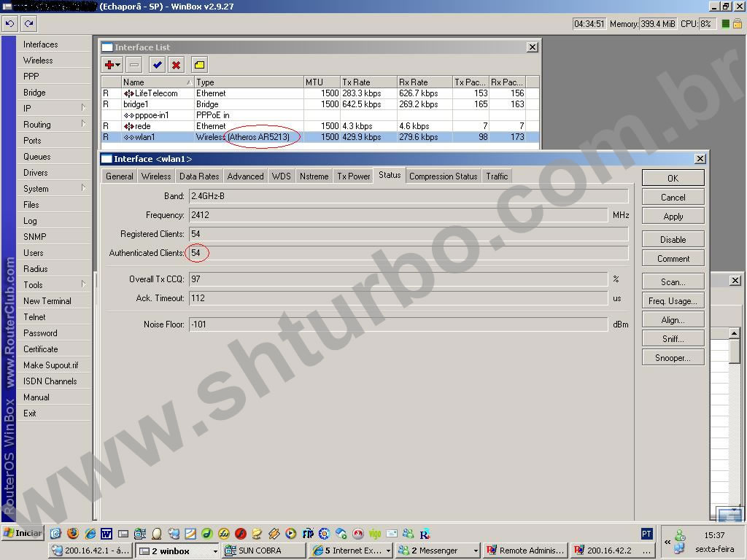747x560 pixels.
Task: Expand the Tools submenu
Action: [51, 285]
